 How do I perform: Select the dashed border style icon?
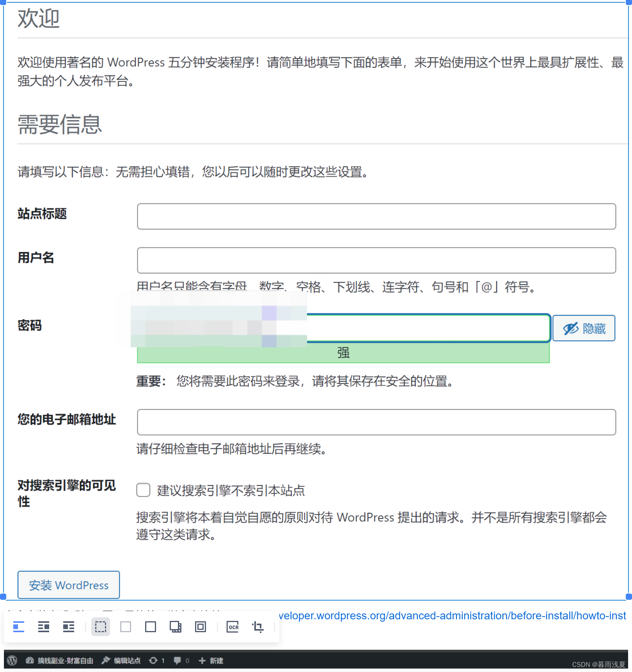coord(101,627)
